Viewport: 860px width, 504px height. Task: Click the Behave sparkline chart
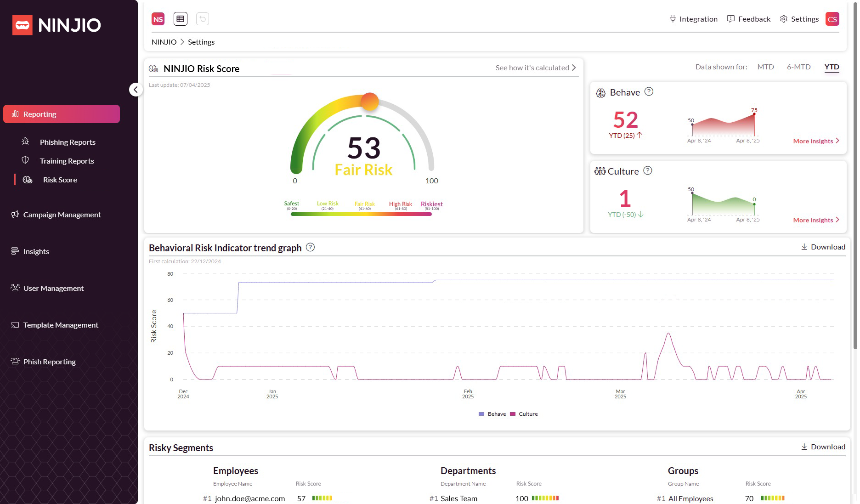(x=724, y=125)
